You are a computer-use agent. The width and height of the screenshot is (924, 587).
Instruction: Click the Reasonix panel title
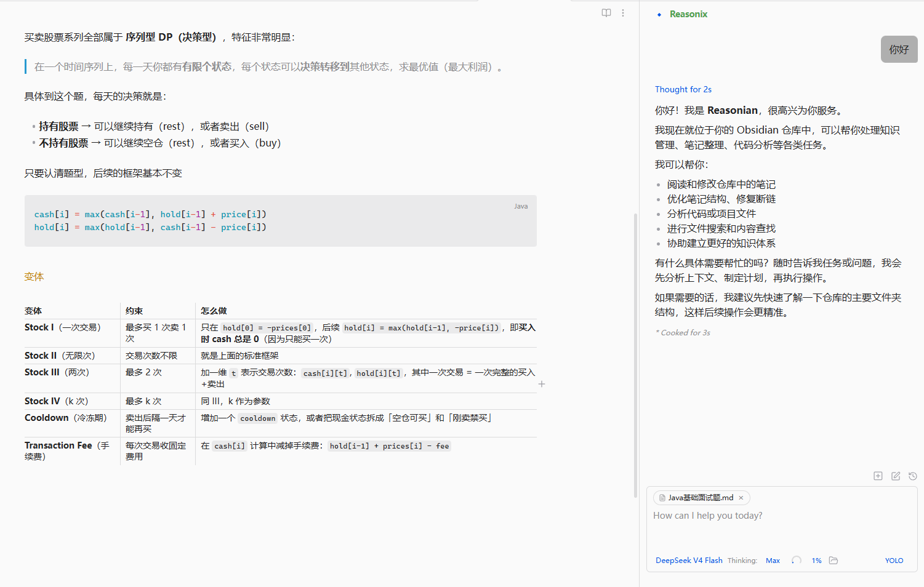coord(688,14)
